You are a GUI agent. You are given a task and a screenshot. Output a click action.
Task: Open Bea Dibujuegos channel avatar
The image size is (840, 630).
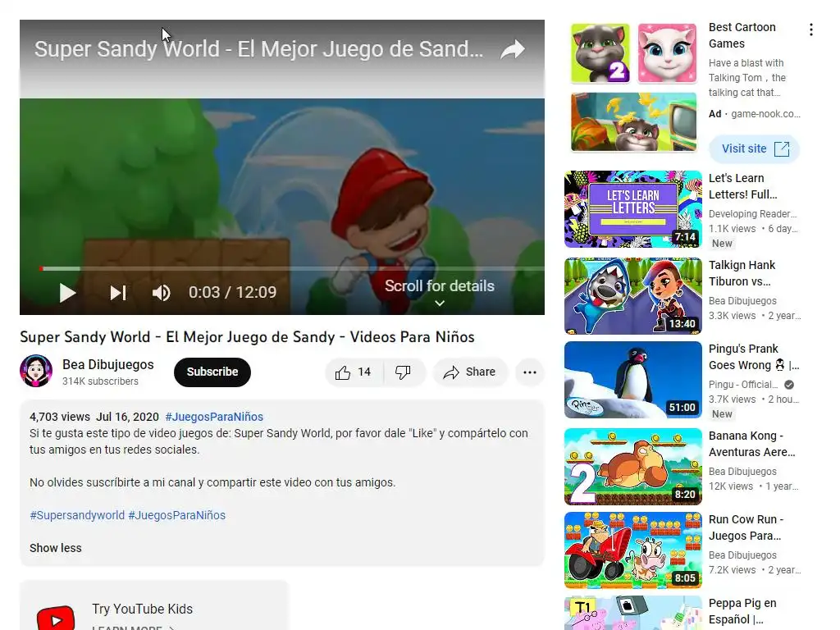[x=36, y=371]
